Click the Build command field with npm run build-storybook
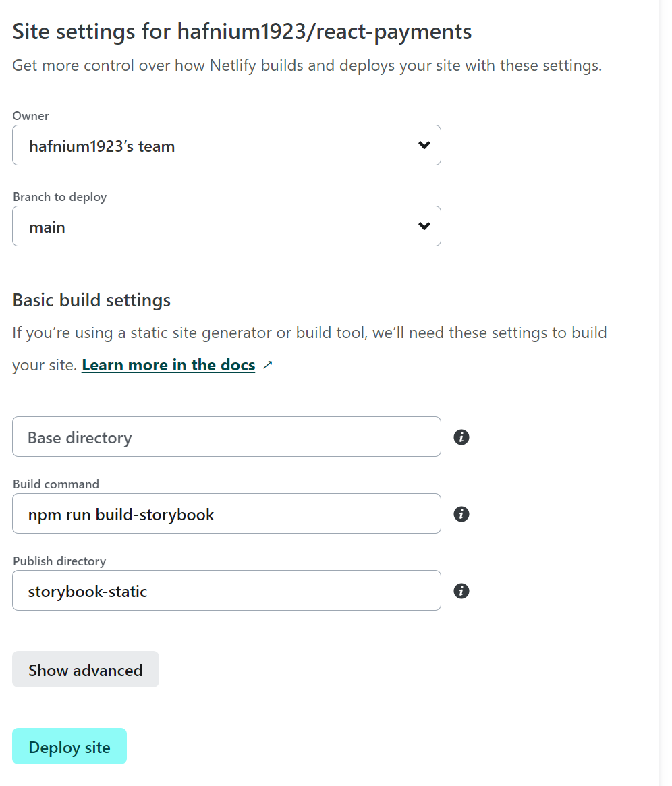 [x=226, y=513]
